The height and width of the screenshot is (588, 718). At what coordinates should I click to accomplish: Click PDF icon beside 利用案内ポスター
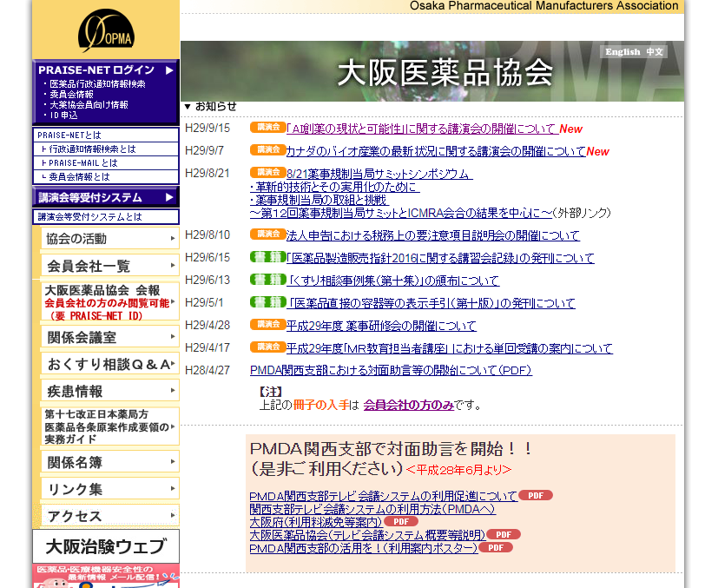(x=496, y=548)
